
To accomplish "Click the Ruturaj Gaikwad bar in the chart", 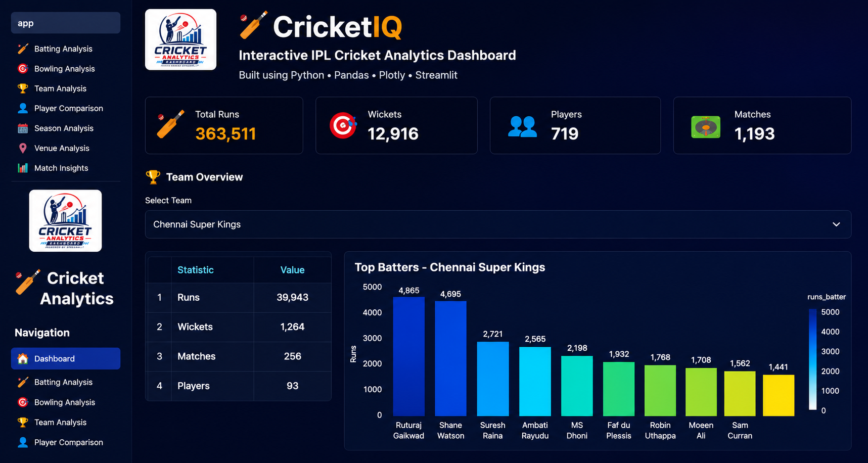I will (x=408, y=356).
